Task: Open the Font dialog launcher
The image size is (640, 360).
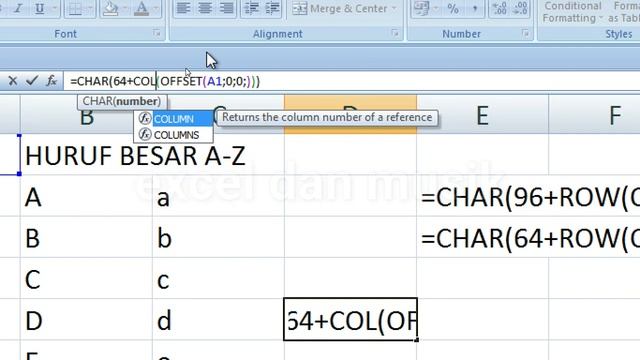Action: point(157,33)
